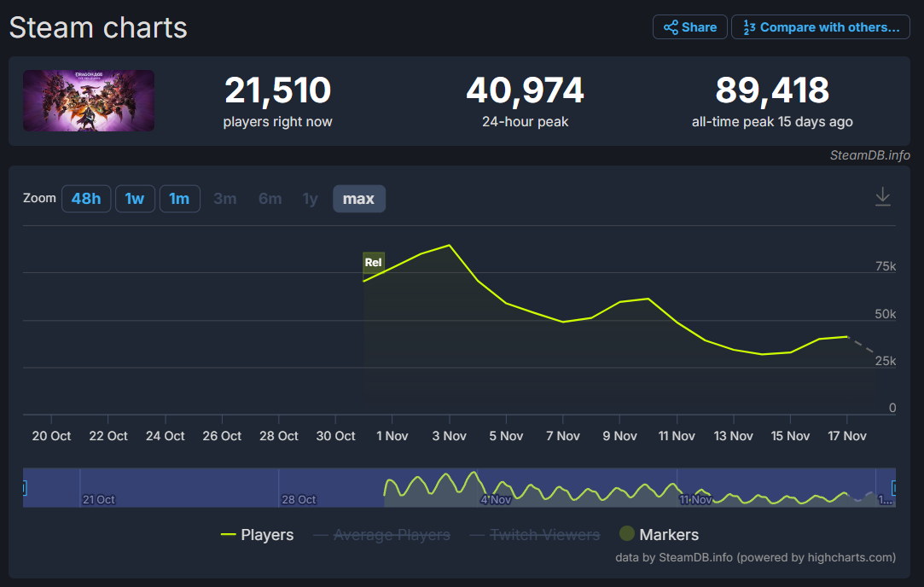Click the download chart menu icon
924x587 pixels.
[x=882, y=197]
